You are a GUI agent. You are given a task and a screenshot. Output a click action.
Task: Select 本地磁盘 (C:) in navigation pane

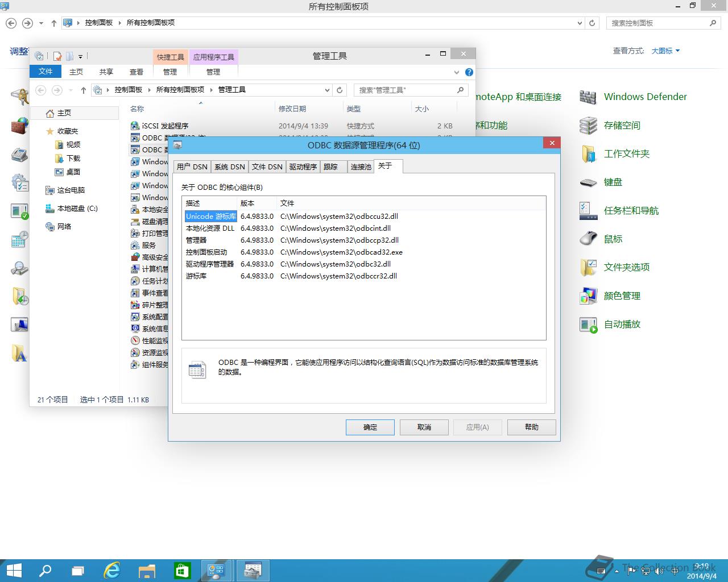coord(72,209)
